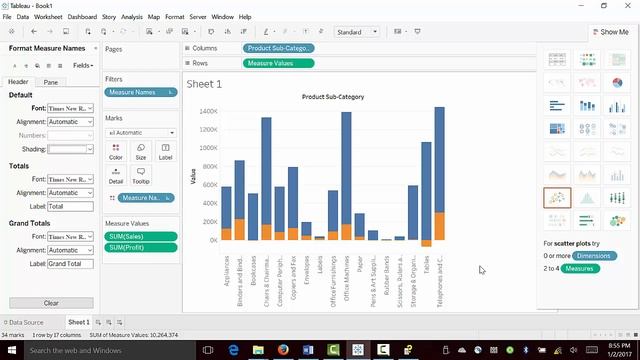Open the Grand Totals Alignment dropdown
This screenshot has height=360, width=640.
coord(71,250)
